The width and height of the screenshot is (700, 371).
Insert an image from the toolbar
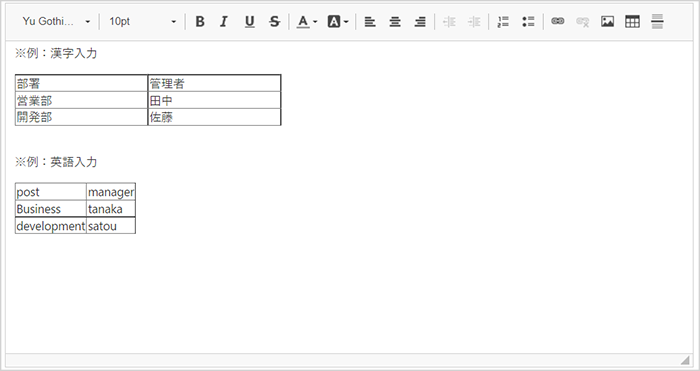pos(607,21)
